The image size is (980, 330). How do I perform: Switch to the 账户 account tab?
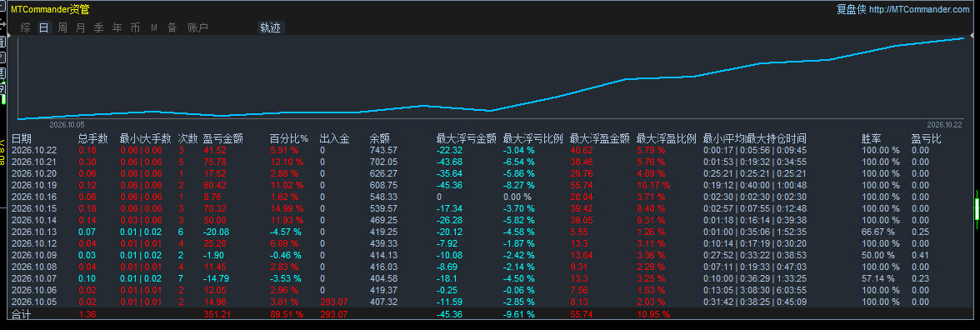pyautogui.click(x=197, y=27)
